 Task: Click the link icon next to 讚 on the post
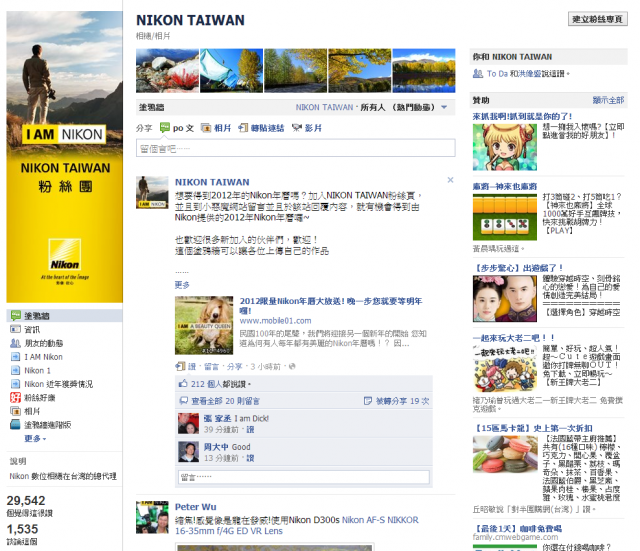pyautogui.click(x=180, y=367)
